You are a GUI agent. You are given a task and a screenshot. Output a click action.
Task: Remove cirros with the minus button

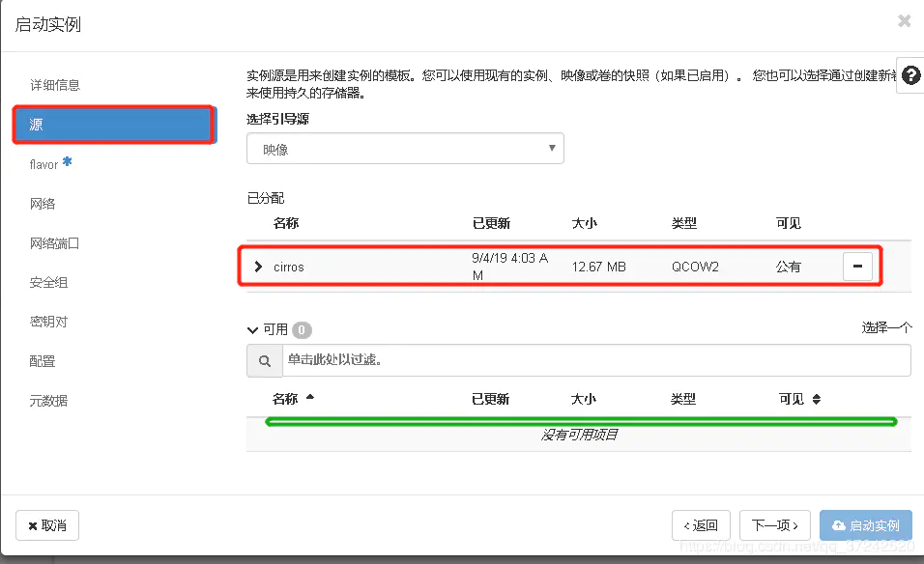coord(857,267)
